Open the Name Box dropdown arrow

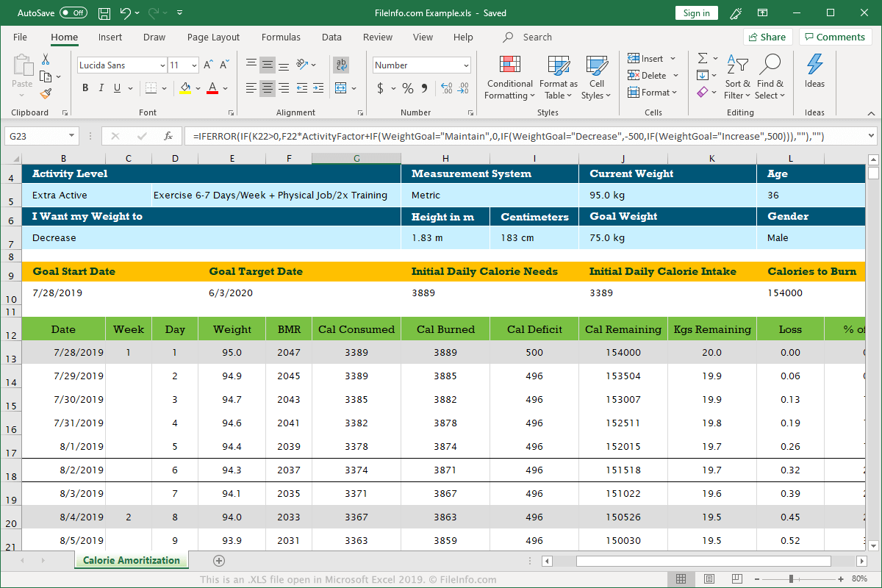(71, 136)
